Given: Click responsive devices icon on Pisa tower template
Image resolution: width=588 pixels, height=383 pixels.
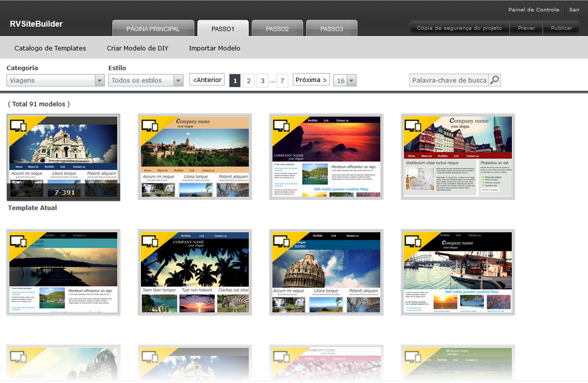Looking at the screenshot, I should [x=281, y=241].
